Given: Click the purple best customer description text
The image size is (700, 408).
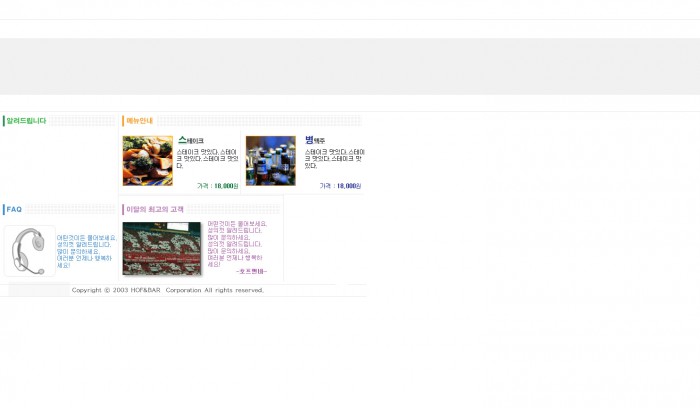Looking at the screenshot, I should pyautogui.click(x=236, y=243).
